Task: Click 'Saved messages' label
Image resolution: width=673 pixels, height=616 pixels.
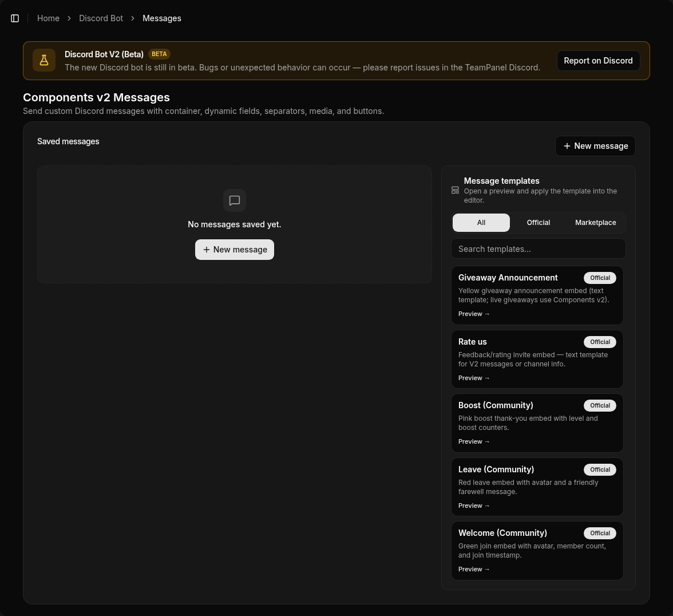Action: 68,141
